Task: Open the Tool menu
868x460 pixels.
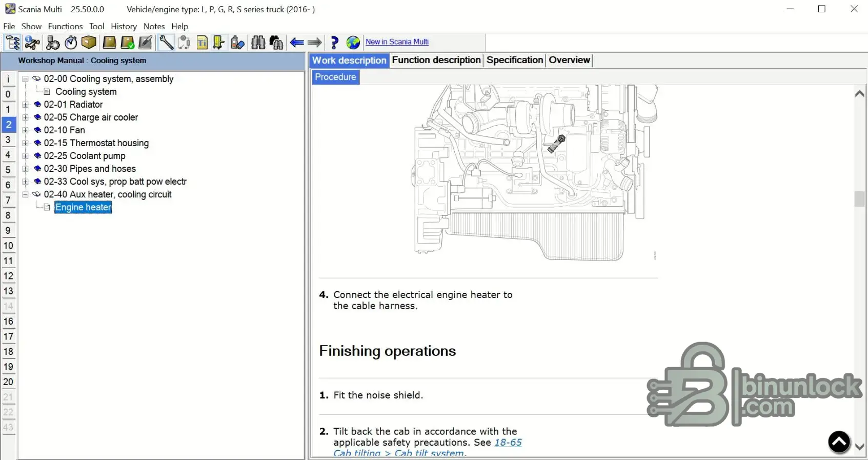Action: click(97, 26)
